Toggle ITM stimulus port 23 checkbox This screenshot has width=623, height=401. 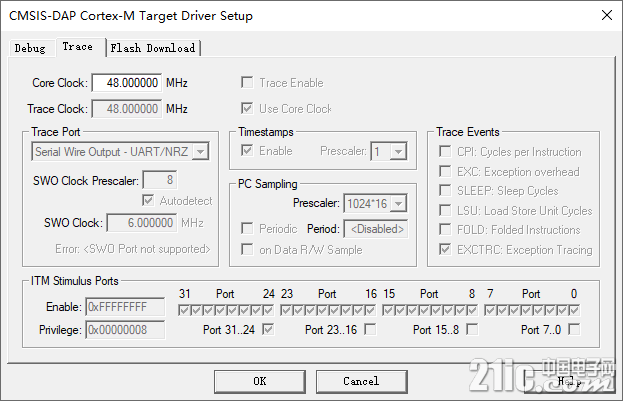point(286,310)
